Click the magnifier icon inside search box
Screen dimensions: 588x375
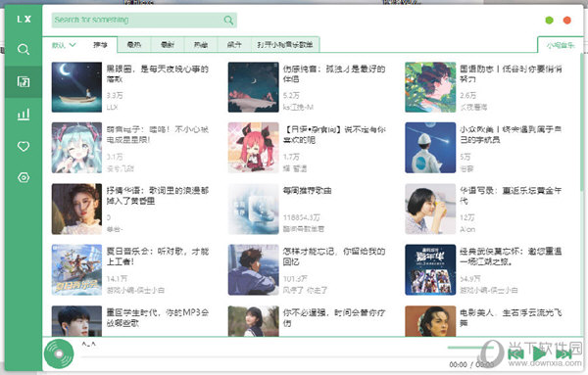pyautogui.click(x=228, y=20)
